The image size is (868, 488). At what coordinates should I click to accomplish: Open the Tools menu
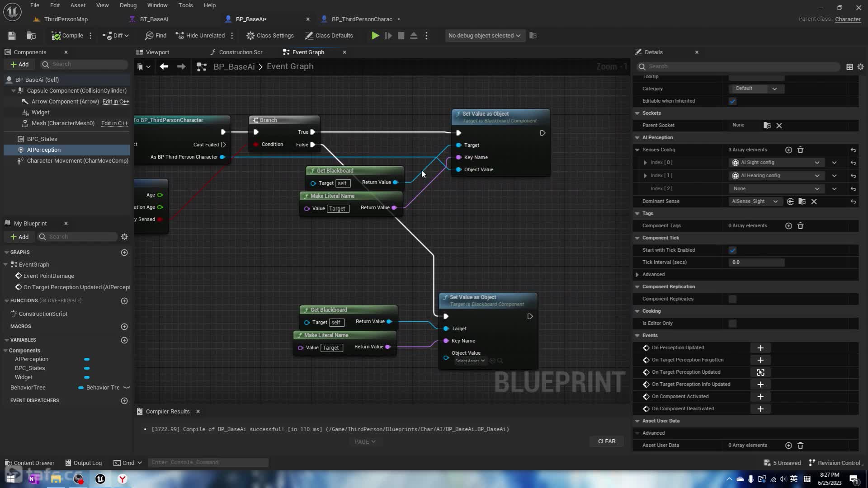pyautogui.click(x=185, y=5)
